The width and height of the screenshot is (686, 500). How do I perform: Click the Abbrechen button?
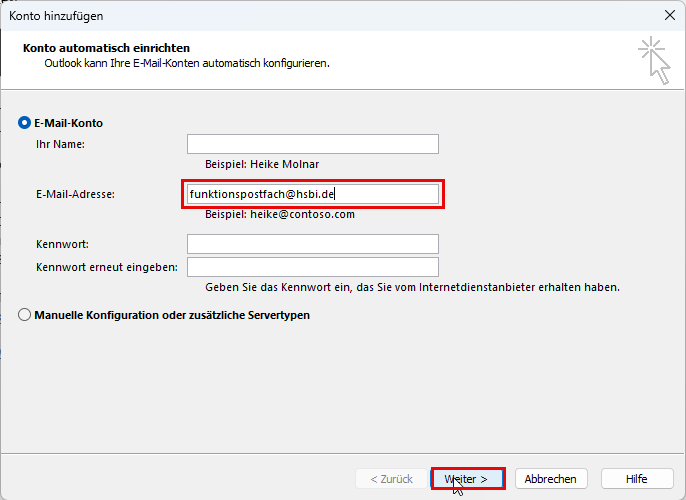point(551,479)
